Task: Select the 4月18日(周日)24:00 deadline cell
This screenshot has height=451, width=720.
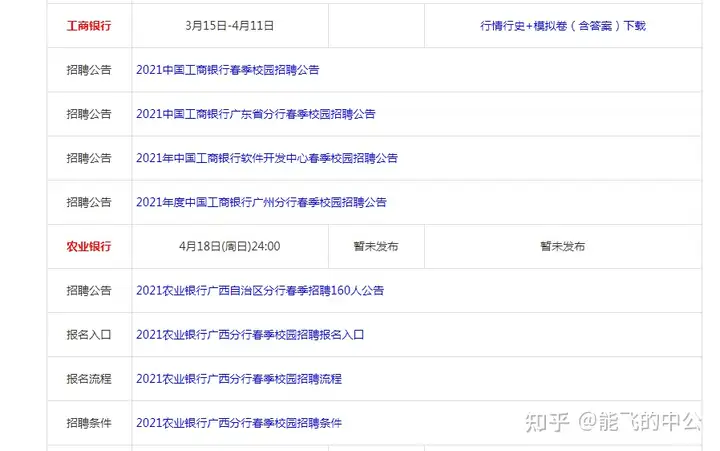Action: [230, 246]
